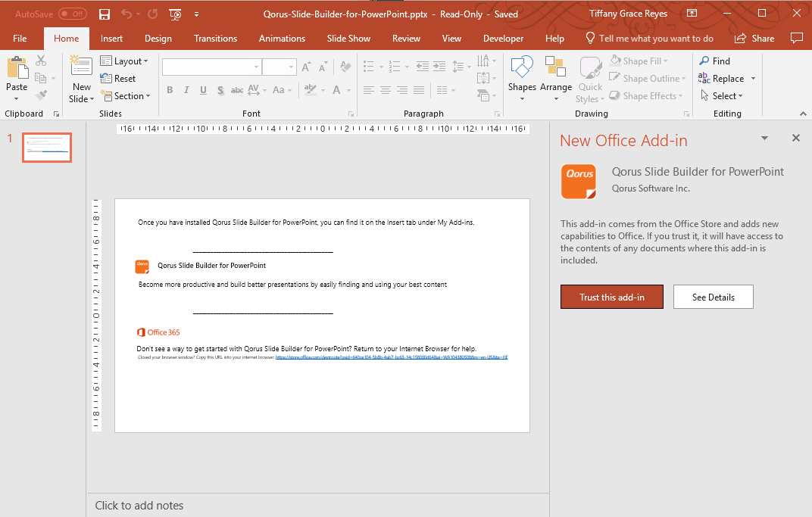Screen dimensions: 812x517
Task: Toggle Center alignment
Action: point(386,90)
